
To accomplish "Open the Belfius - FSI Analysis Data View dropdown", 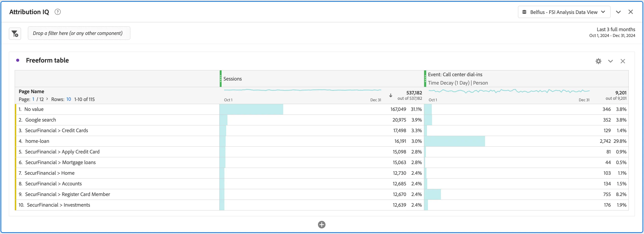I will [x=564, y=12].
